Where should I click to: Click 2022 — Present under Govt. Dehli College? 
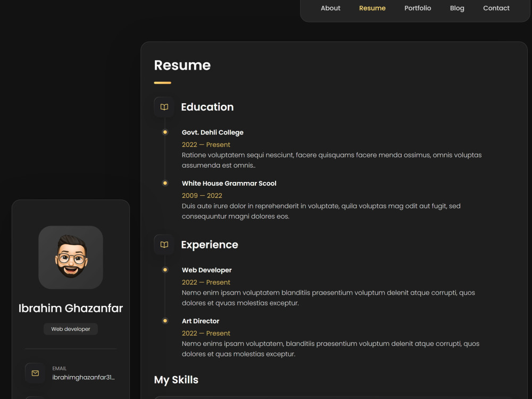click(206, 145)
